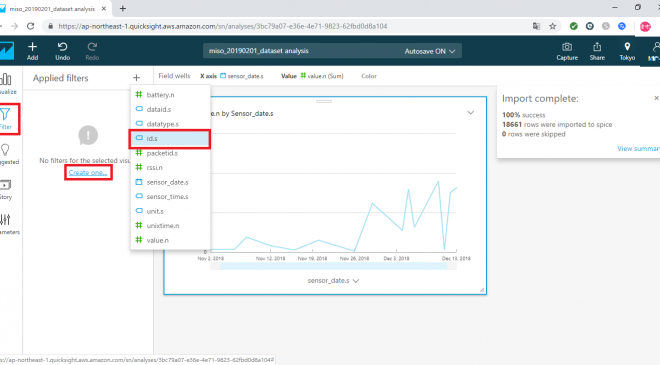660x365 pixels.
Task: Click the Color field well
Action: 369,76
